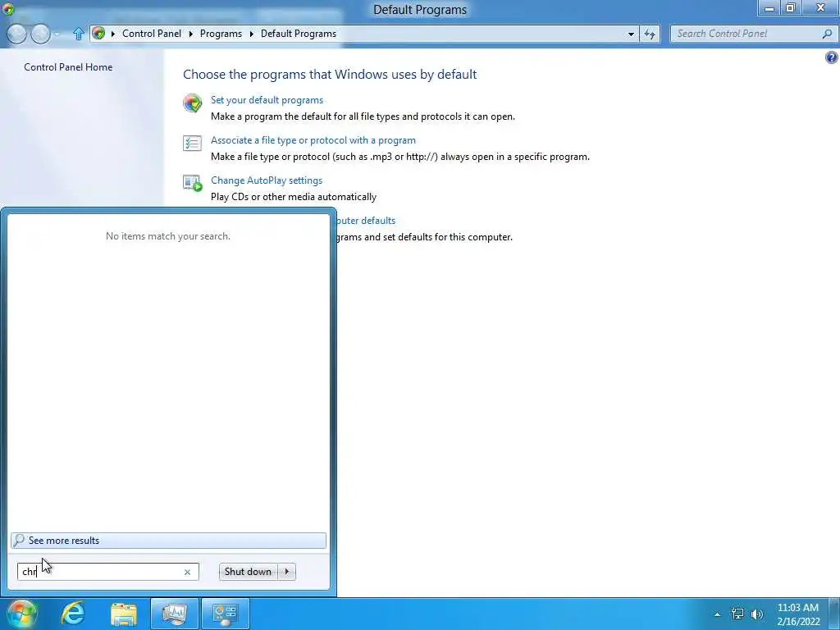Open Associate a file type or protocol link
This screenshot has height=630, width=840.
tap(313, 140)
